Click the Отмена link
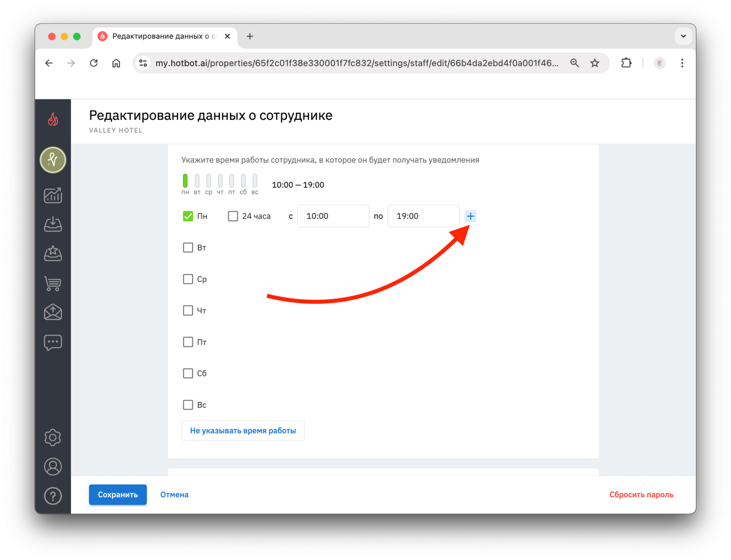Viewport: 731px width, 560px height. click(x=174, y=495)
